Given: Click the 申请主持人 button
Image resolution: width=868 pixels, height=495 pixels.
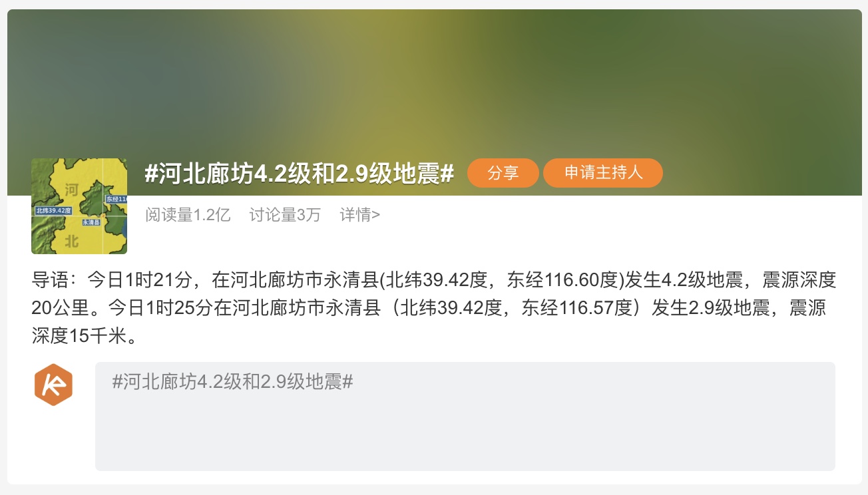Looking at the screenshot, I should tap(603, 173).
